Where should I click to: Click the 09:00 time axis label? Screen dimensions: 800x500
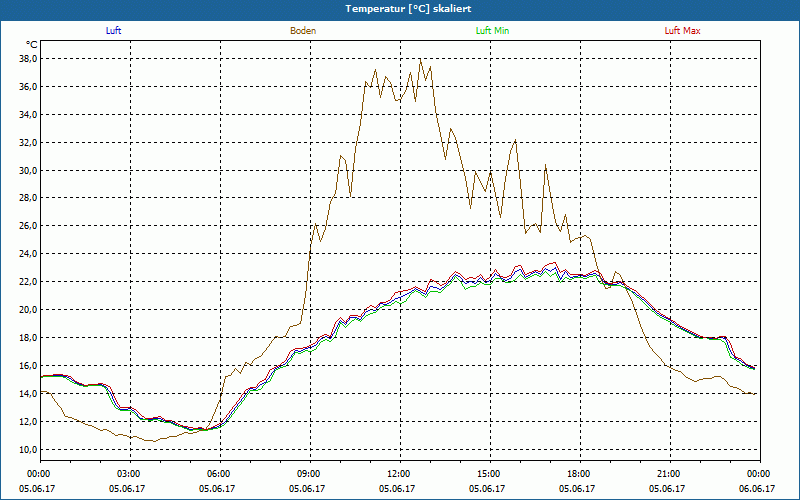pyautogui.click(x=309, y=474)
